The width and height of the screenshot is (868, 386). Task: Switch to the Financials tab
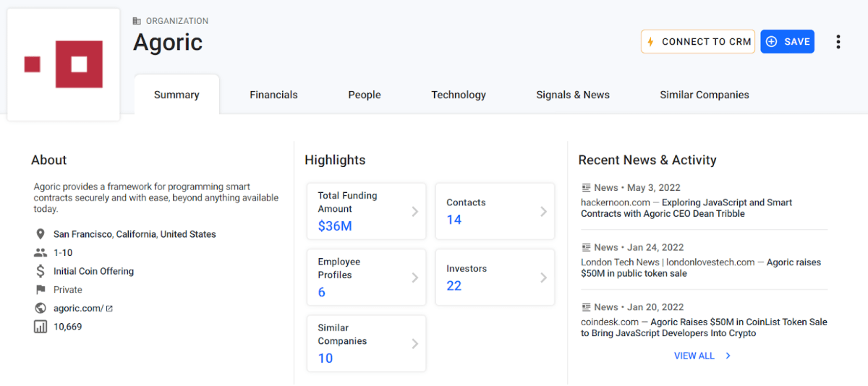[273, 95]
